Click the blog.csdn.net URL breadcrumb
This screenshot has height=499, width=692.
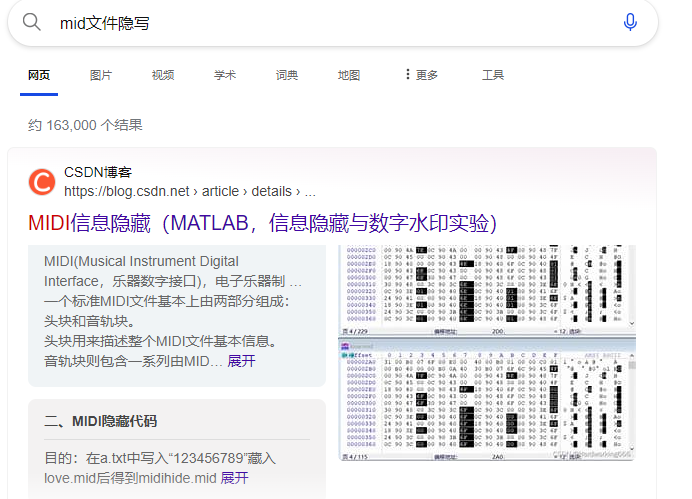(190, 191)
